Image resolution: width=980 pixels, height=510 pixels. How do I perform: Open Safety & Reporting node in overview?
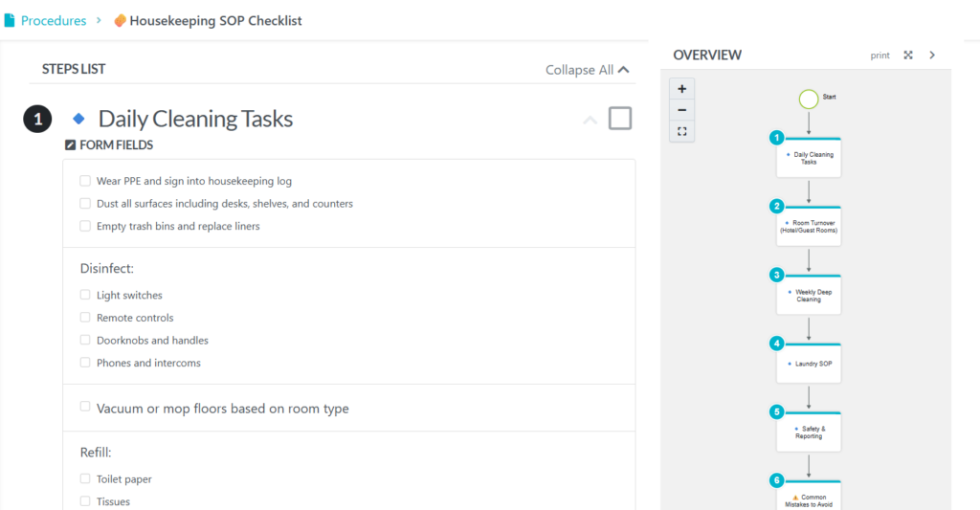809,432
